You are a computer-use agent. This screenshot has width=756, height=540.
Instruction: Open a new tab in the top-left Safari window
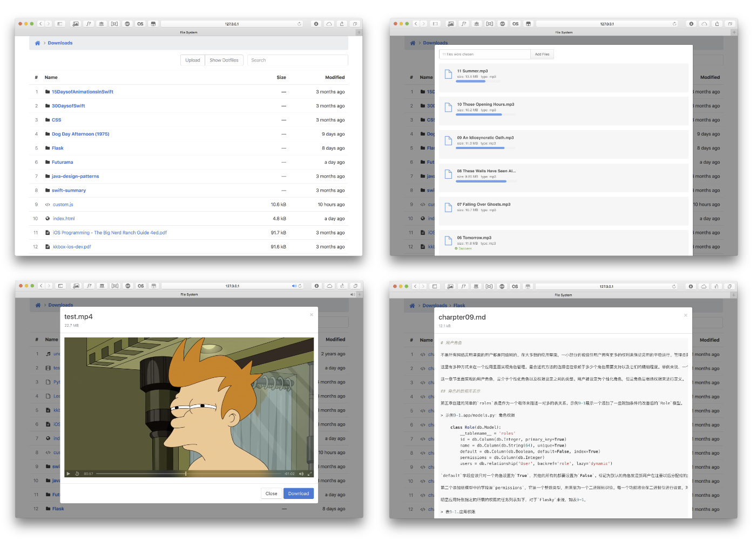(359, 32)
